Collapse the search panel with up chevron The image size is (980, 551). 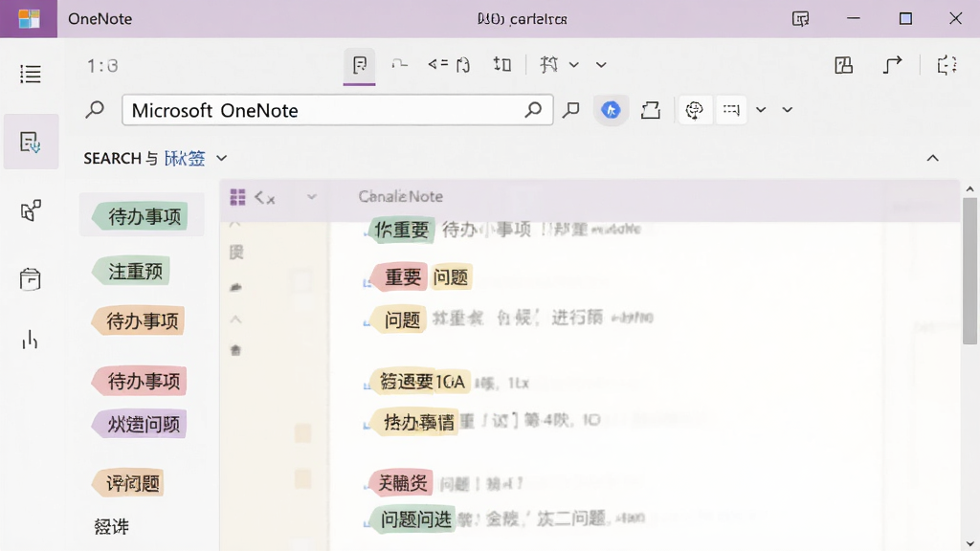click(x=932, y=158)
